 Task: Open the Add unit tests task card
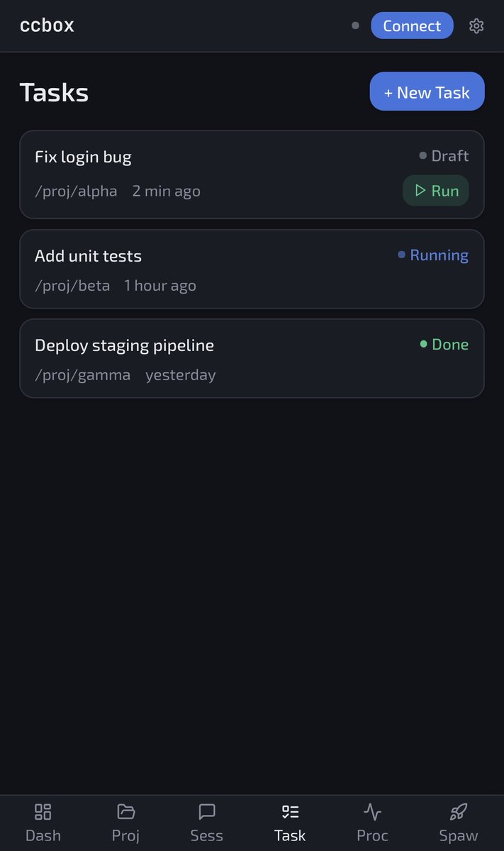click(252, 269)
